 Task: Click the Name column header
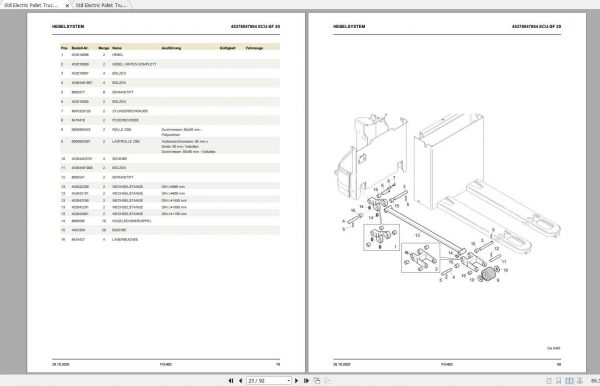(x=117, y=48)
